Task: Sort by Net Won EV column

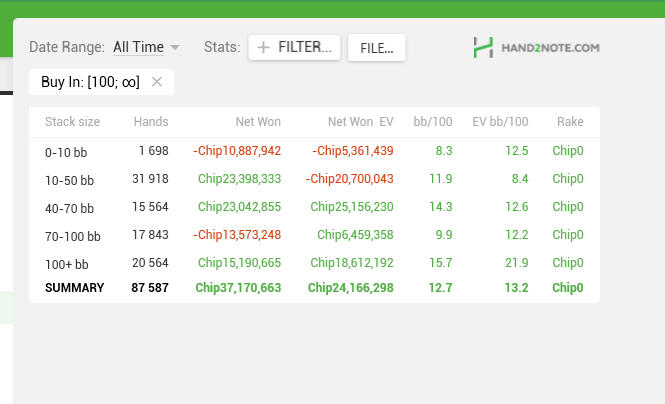Action: (360, 122)
